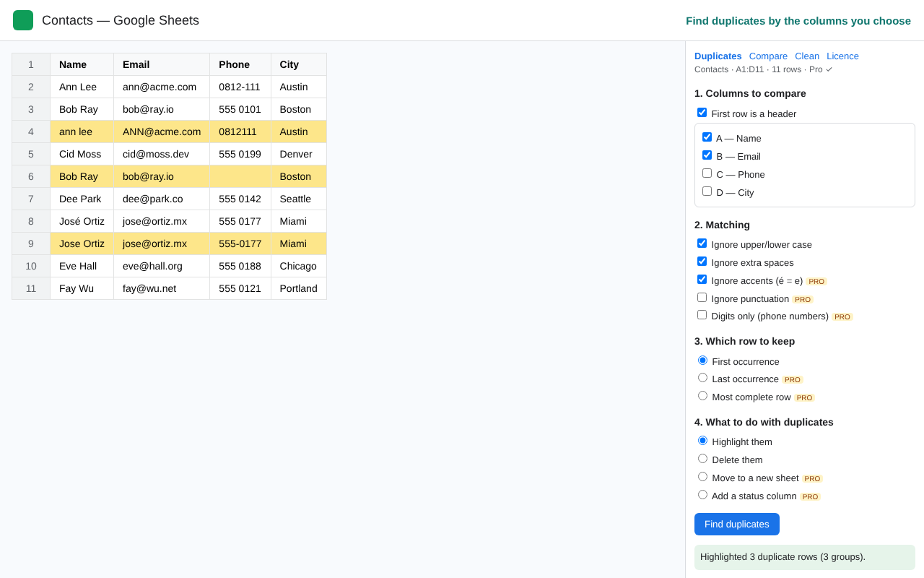924x578 pixels.
Task: Choose Add a status column option
Action: pos(702,495)
